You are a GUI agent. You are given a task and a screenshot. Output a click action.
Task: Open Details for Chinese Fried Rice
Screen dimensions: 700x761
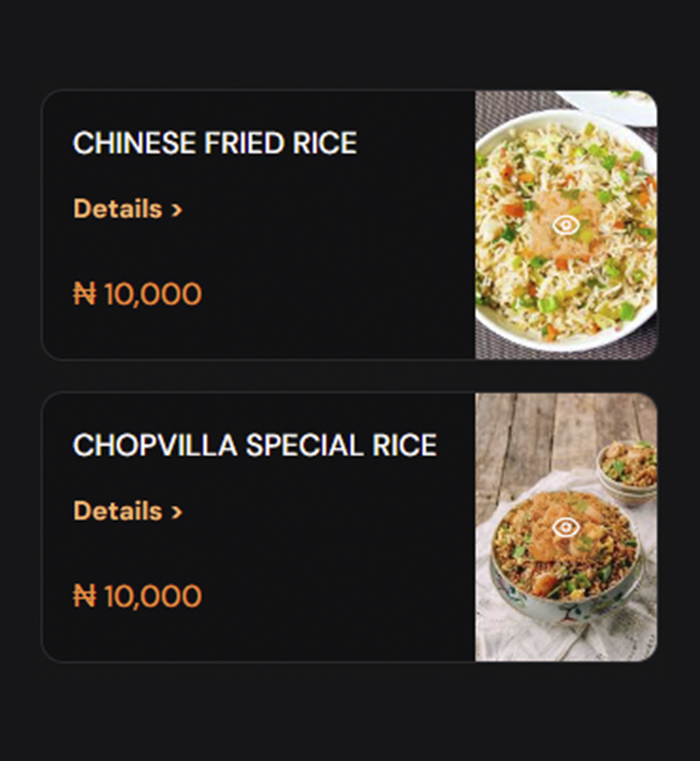[x=118, y=209]
